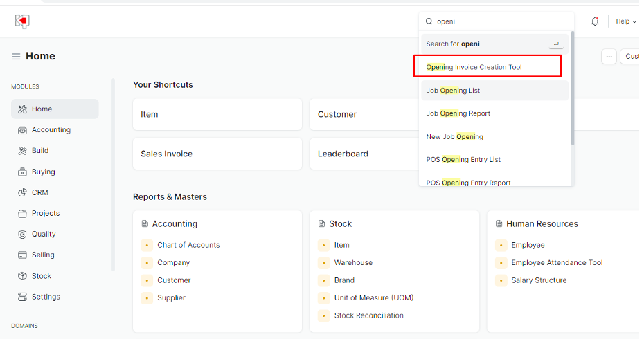Click the Accounting module icon in sidebar
The image size is (644, 339).
point(22,130)
